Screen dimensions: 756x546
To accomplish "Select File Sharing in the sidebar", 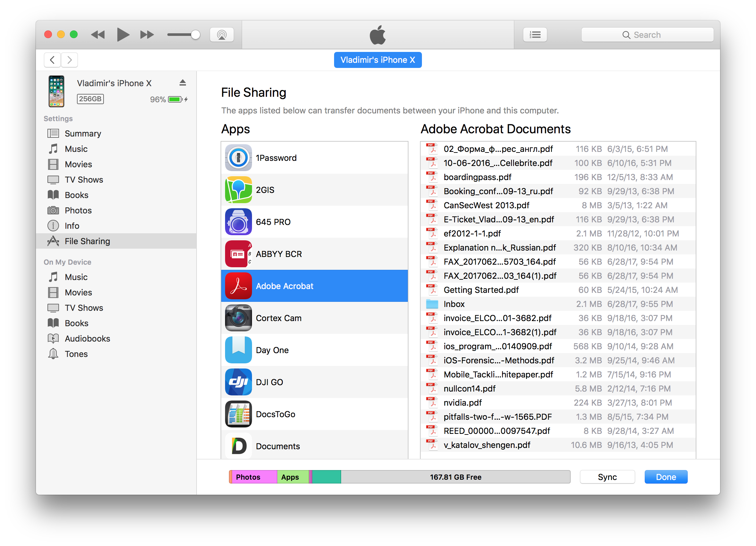I will (x=116, y=241).
